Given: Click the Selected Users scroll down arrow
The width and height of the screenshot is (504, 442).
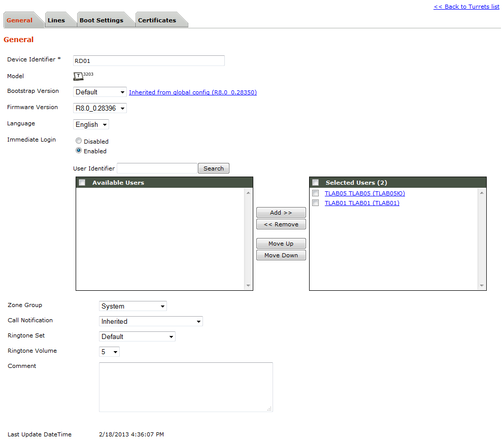Looking at the screenshot, I should (x=482, y=286).
